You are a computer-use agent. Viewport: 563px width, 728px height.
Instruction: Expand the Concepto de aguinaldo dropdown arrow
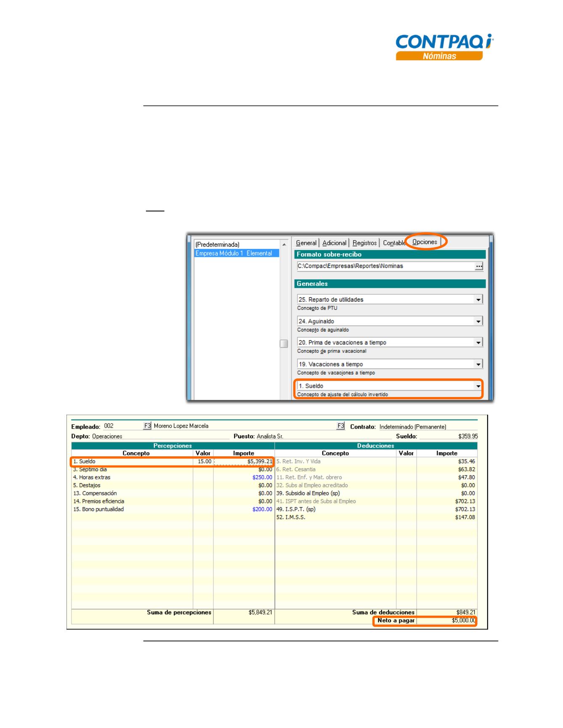(478, 321)
